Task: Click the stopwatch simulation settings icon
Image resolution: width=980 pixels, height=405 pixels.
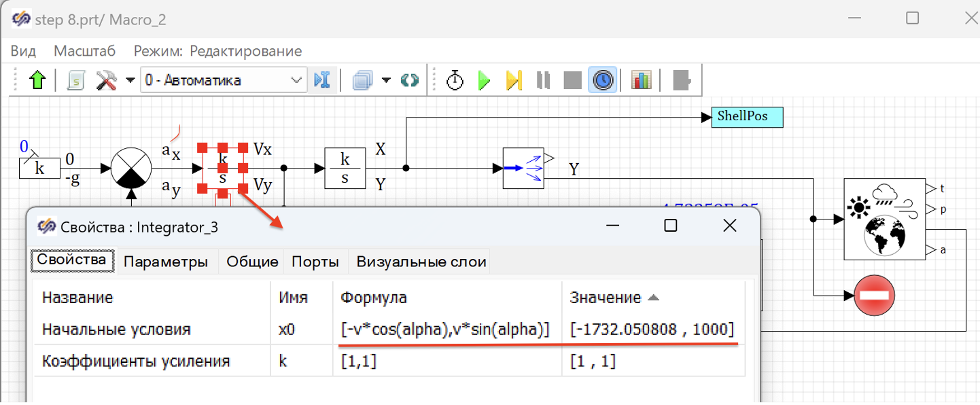Action: 455,80
